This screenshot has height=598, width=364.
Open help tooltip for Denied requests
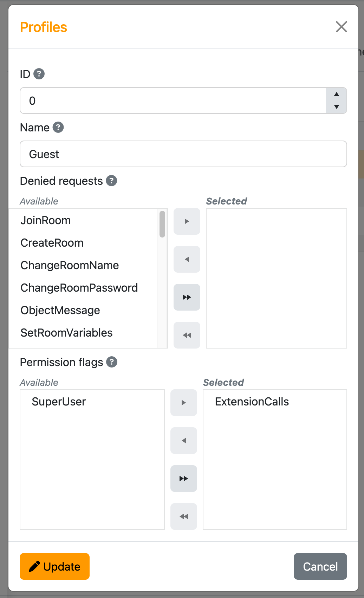tap(111, 181)
